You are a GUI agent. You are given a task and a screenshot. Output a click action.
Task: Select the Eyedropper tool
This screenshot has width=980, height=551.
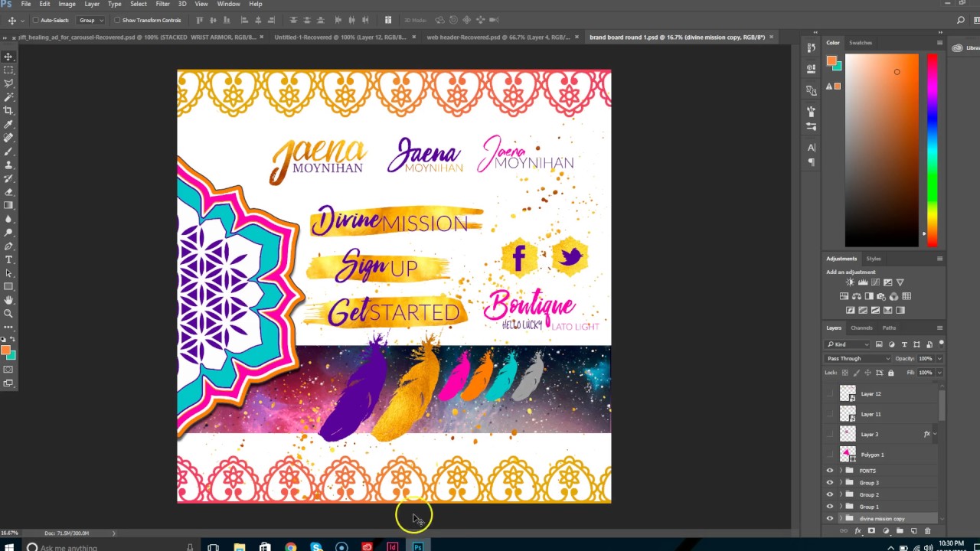pos(8,124)
